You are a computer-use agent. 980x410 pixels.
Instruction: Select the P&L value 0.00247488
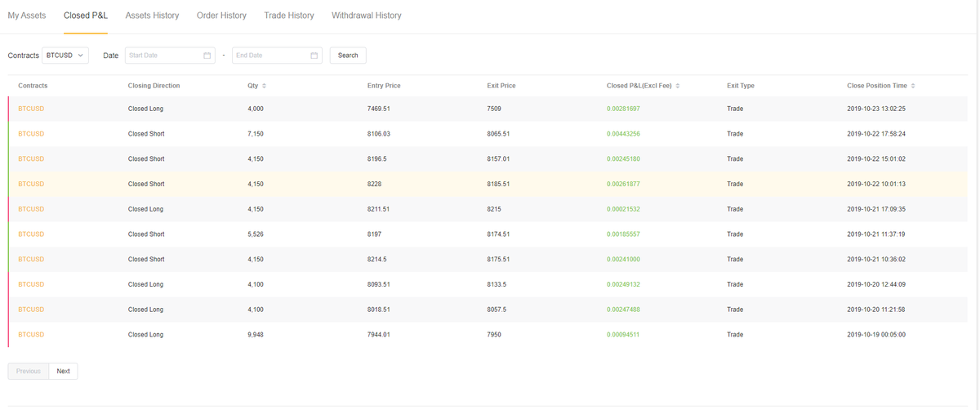point(623,310)
